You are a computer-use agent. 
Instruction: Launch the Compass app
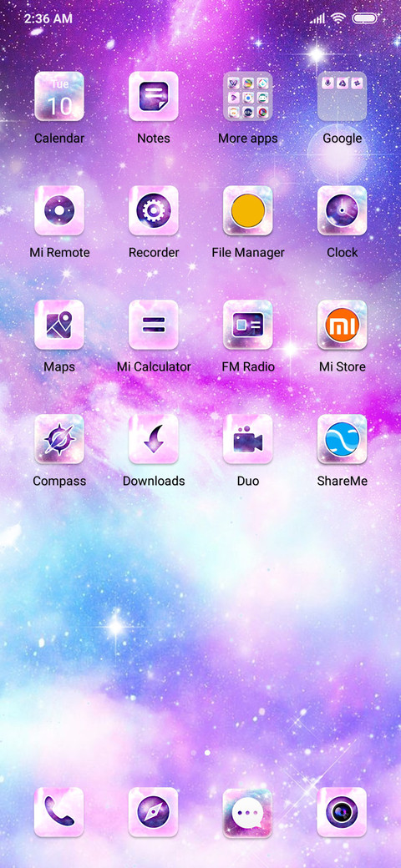tap(59, 439)
